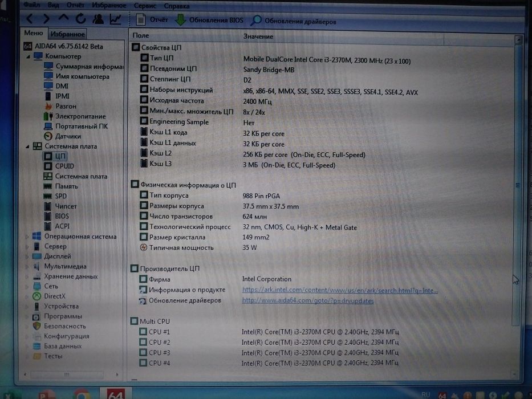
Task: Open the Вид menu
Action: coord(53,5)
